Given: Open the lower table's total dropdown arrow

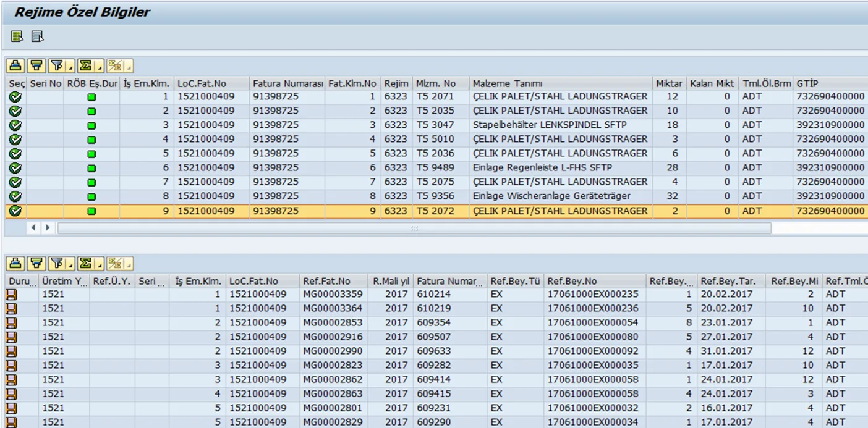Looking at the screenshot, I should (x=100, y=264).
